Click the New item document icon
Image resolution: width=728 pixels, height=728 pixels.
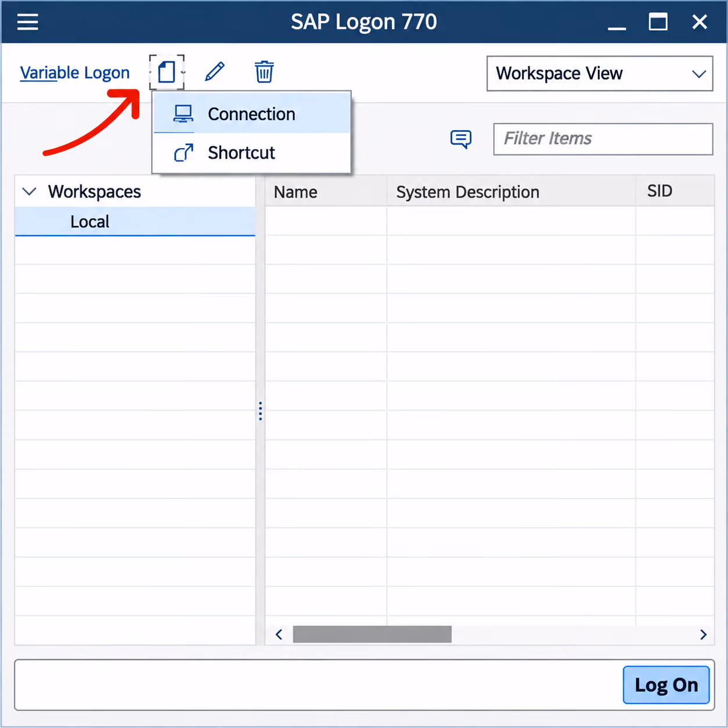(x=167, y=72)
